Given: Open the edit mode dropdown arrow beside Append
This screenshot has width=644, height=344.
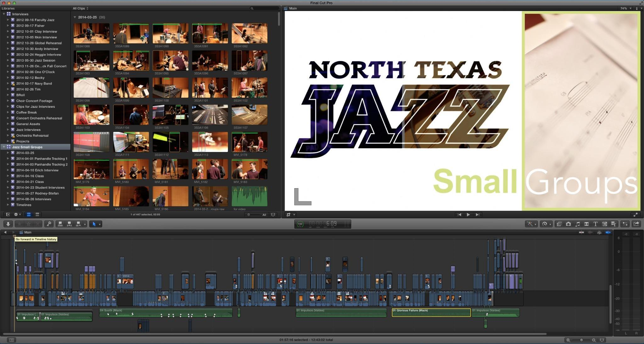Looking at the screenshot, I should pyautogui.click(x=85, y=224).
